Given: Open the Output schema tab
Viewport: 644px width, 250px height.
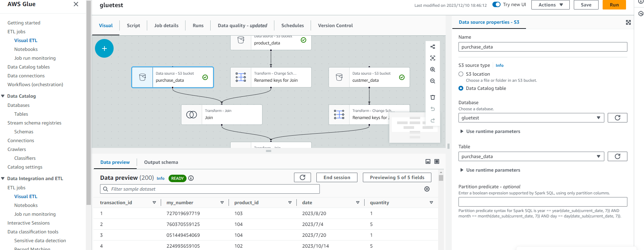Looking at the screenshot, I should click(x=161, y=162).
